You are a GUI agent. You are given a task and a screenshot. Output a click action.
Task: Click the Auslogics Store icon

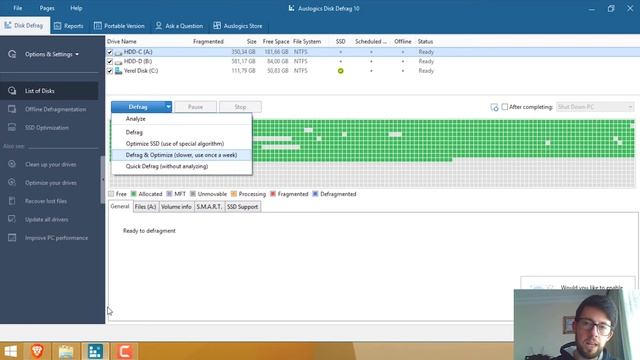click(x=217, y=26)
